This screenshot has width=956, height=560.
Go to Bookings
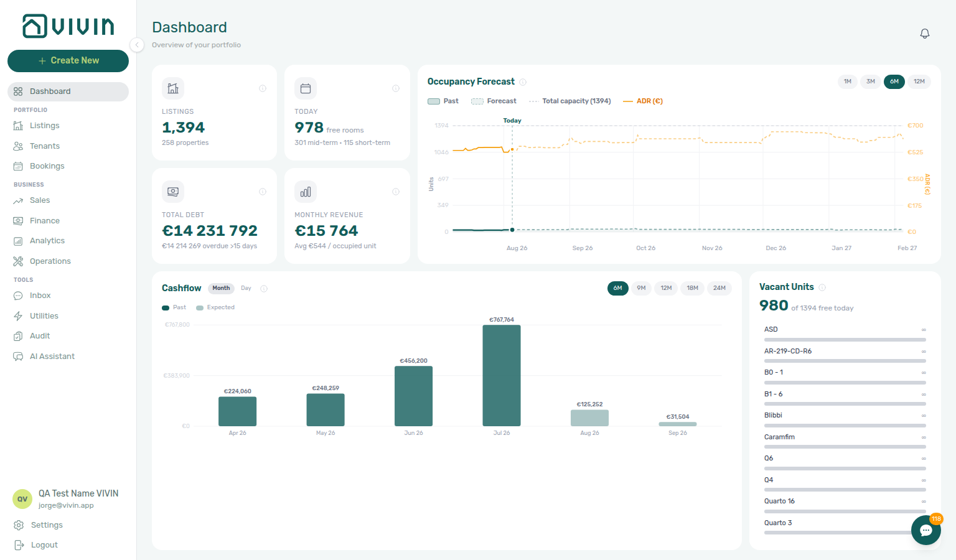[x=68, y=166]
